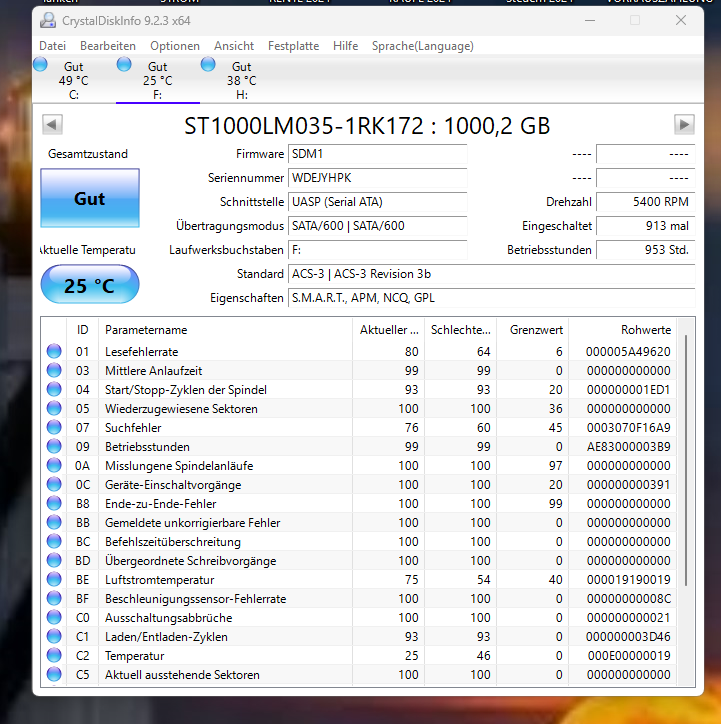The width and height of the screenshot is (721, 724).
Task: Click the status orb for Ausschaltungsabbrüche
Action: point(54,617)
